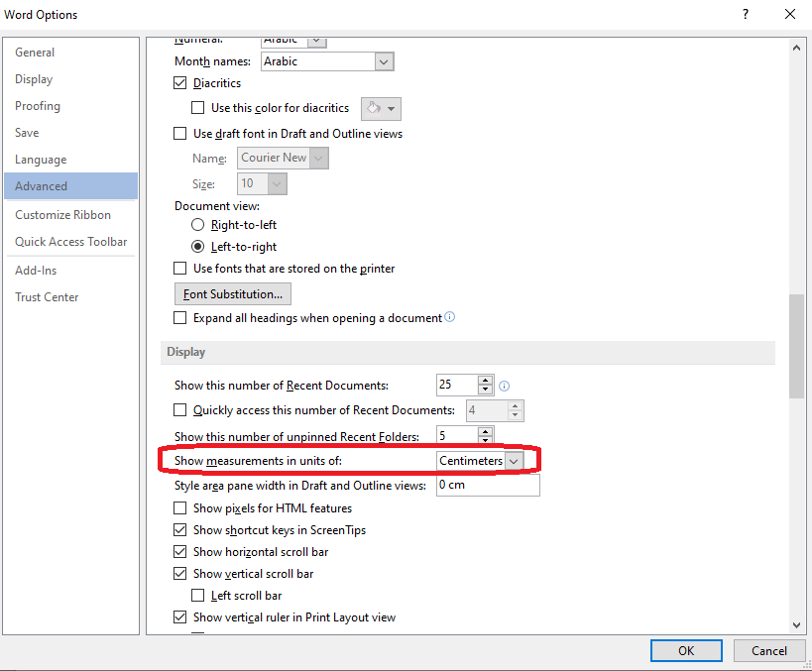The width and height of the screenshot is (812, 671).
Task: Disable Show shortcut keys in ScreenTips
Action: click(x=179, y=529)
